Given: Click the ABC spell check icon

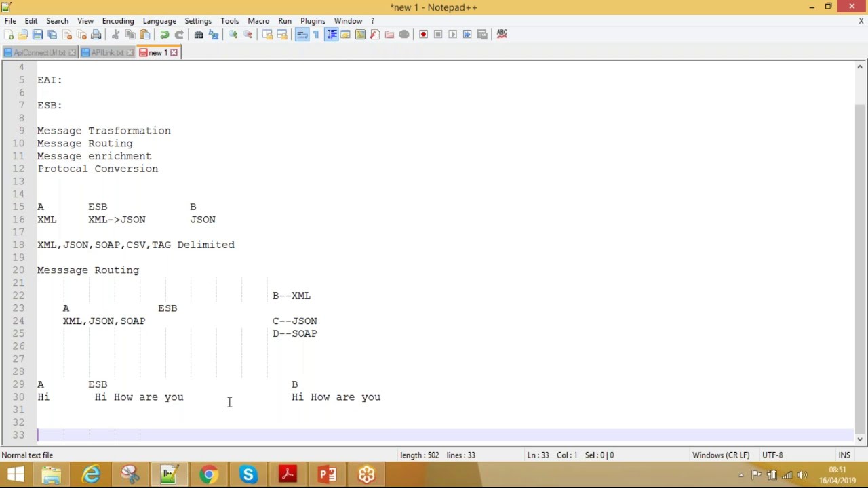Looking at the screenshot, I should tap(502, 34).
